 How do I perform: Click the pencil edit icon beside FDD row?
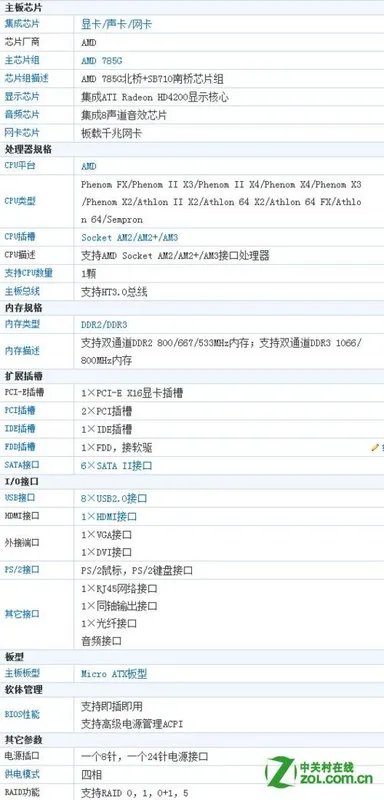tap(375, 448)
